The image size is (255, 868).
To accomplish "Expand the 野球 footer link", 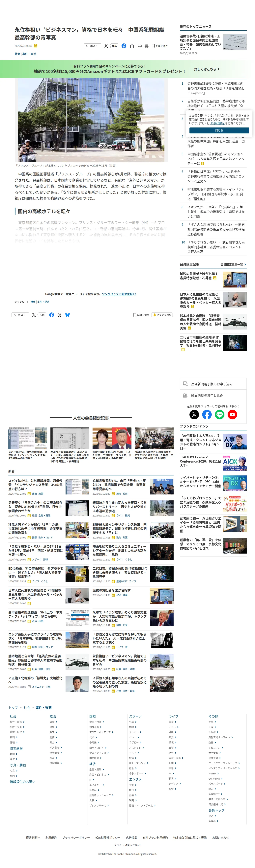I will tap(133, 722).
